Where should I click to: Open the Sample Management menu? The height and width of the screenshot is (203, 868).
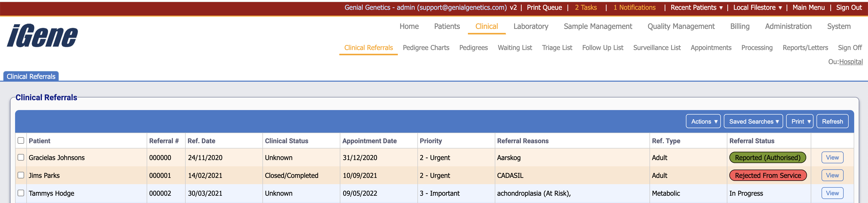click(x=598, y=26)
